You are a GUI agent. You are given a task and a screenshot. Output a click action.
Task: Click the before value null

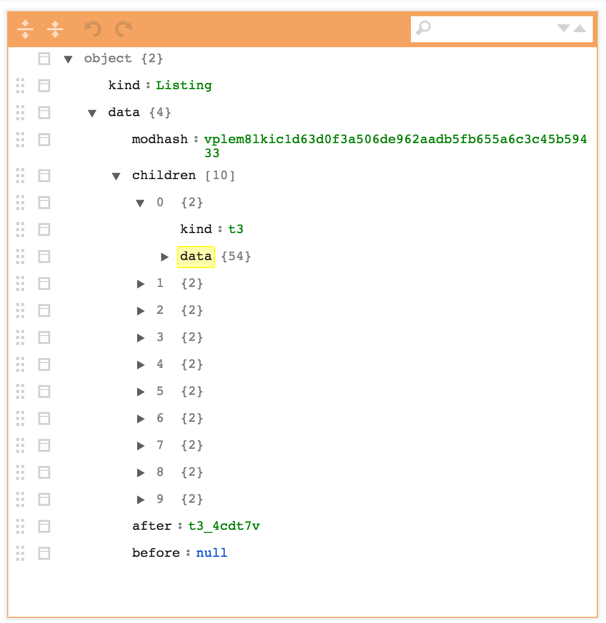click(x=211, y=553)
